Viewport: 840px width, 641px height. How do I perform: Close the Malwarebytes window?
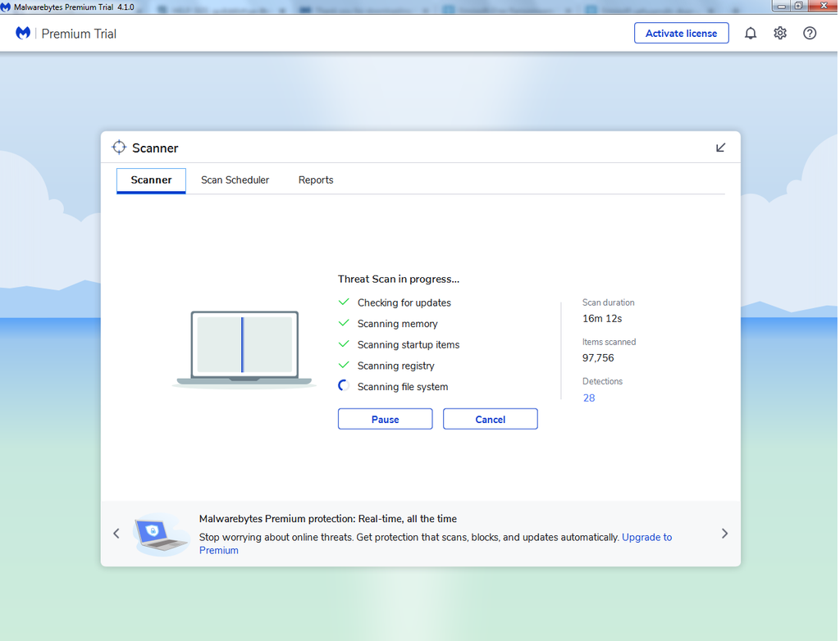click(823, 6)
